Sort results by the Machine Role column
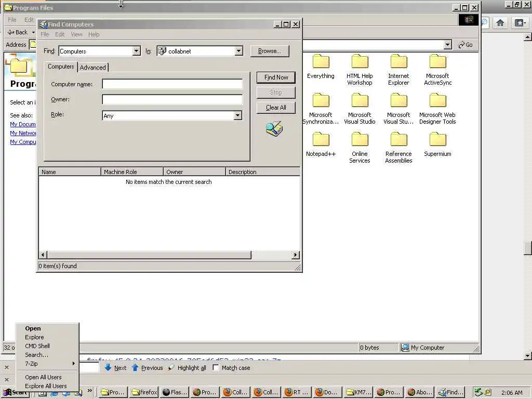The width and height of the screenshot is (532, 399). click(132, 172)
